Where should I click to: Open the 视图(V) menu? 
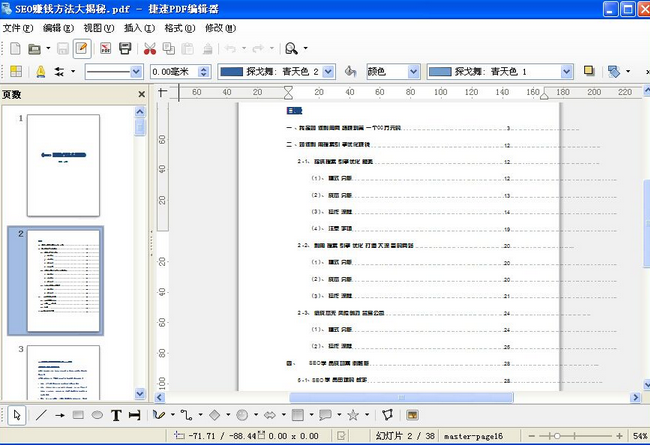[x=99, y=28]
